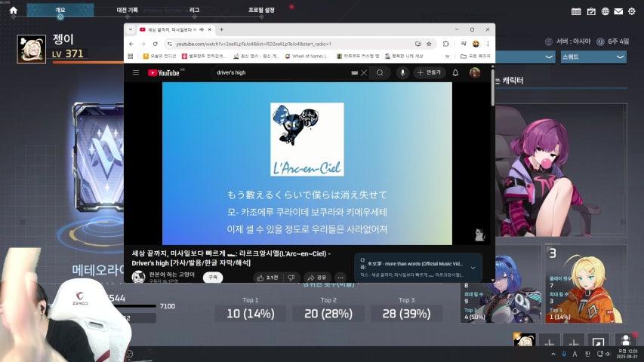Clear the YouTube search query
The width and height of the screenshot is (644, 362).
tap(364, 72)
